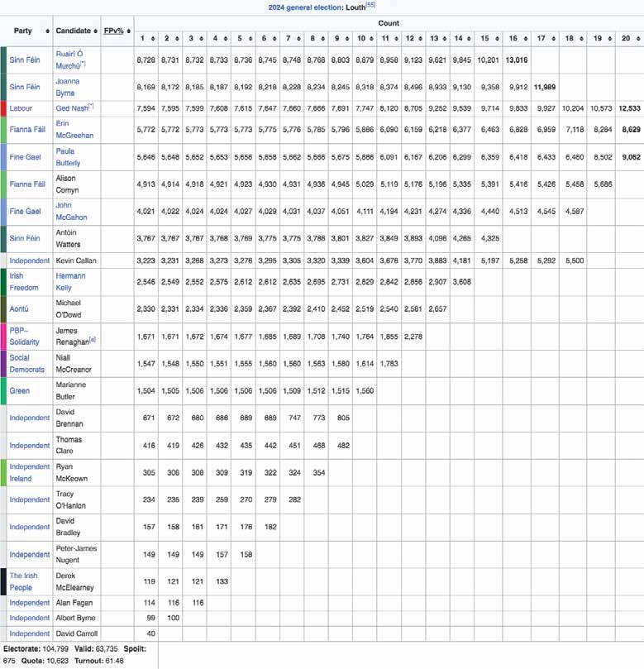Open Social Democrats party link
Image resolution: width=644 pixels, height=669 pixels.
[27, 364]
